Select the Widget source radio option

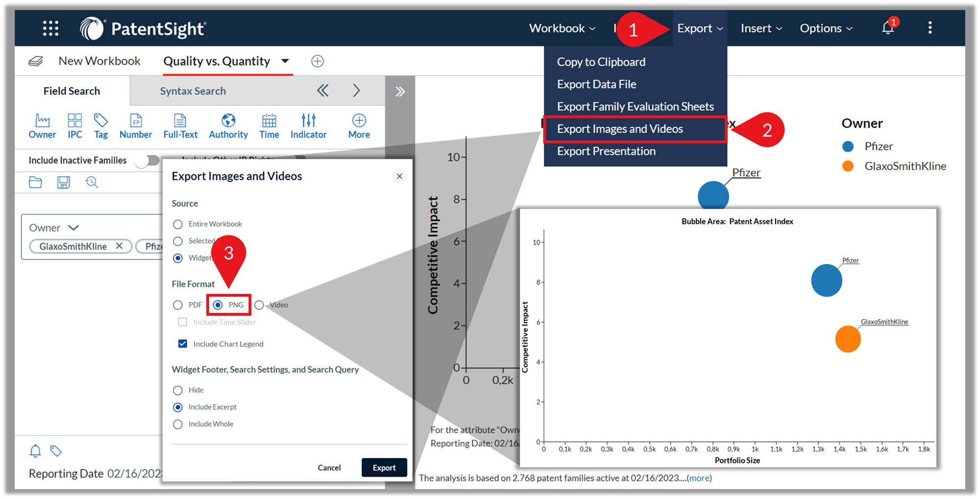click(178, 258)
